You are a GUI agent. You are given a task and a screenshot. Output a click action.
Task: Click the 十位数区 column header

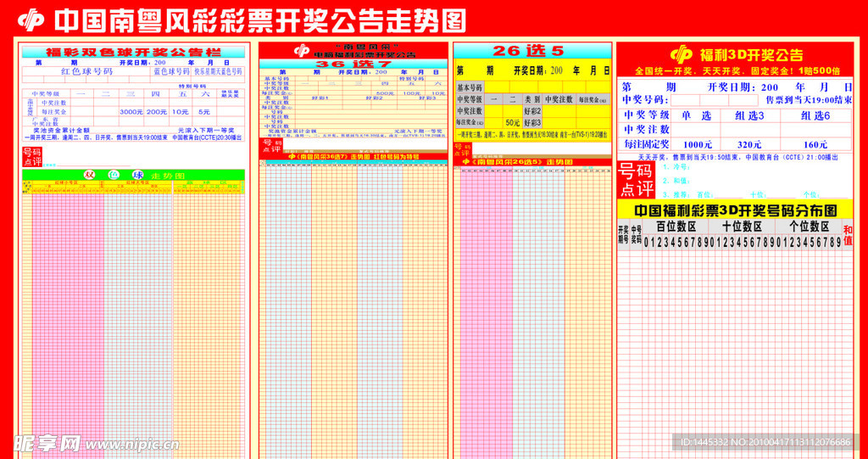(x=743, y=227)
